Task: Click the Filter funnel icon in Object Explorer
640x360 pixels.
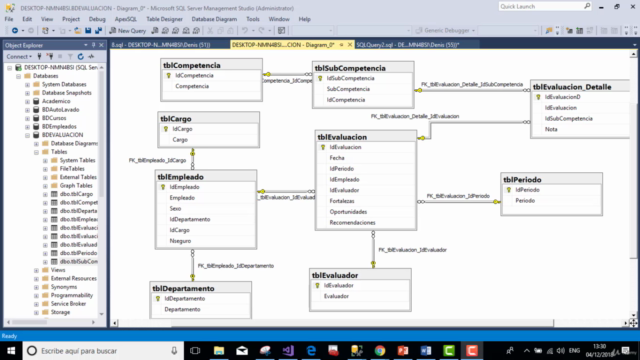Action: point(70,56)
